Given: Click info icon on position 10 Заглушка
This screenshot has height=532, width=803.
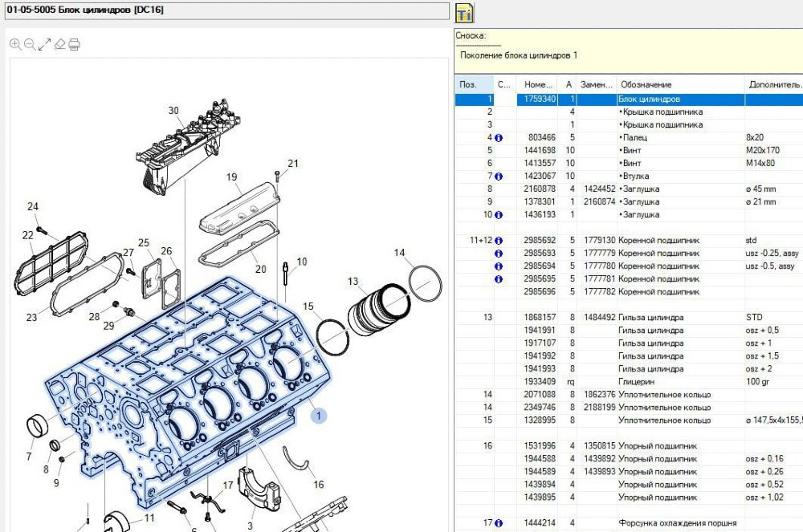Looking at the screenshot, I should [499, 215].
